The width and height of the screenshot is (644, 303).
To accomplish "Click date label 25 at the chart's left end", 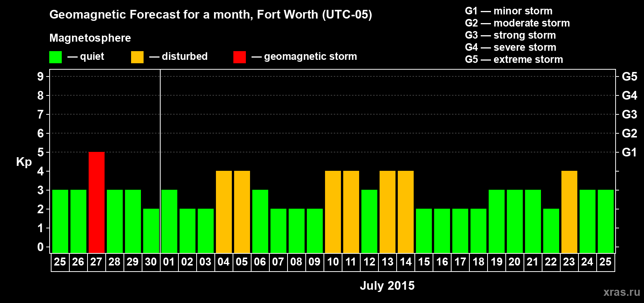I will [60, 262].
